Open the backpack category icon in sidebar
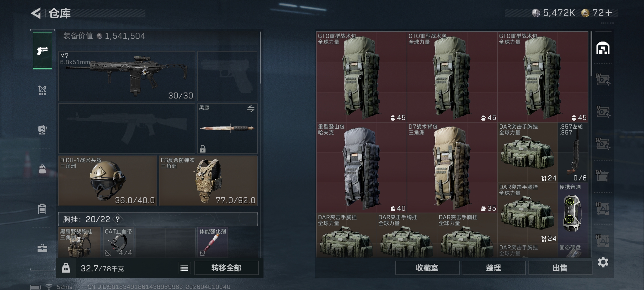This screenshot has height=290, width=644. click(42, 130)
